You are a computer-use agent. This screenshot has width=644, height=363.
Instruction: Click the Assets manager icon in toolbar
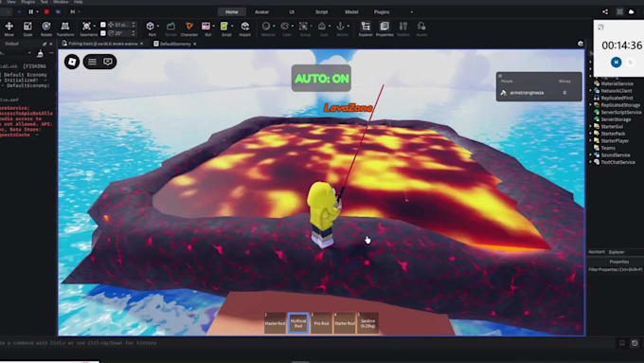[x=421, y=27]
